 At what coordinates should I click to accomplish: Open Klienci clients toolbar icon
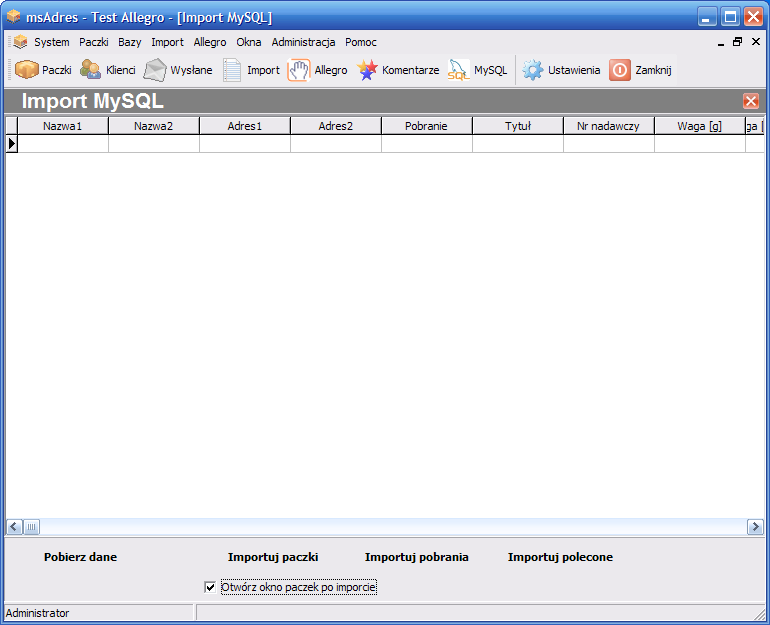(x=90, y=70)
